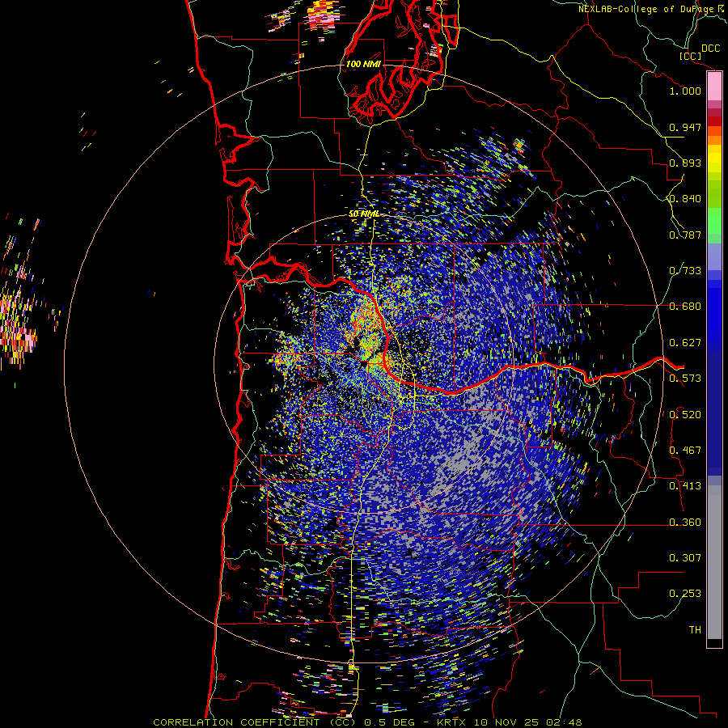Select the gray segment of the color bar
The image size is (728, 728).
[714, 562]
